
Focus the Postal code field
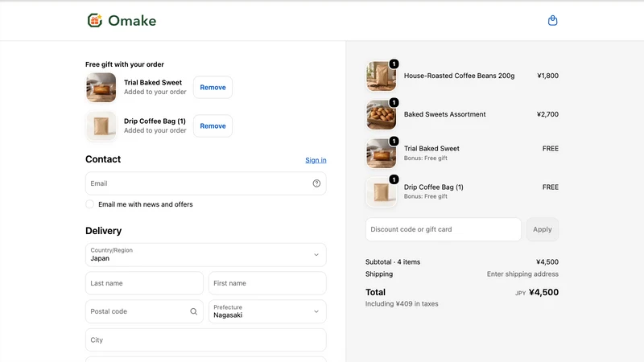click(144, 311)
